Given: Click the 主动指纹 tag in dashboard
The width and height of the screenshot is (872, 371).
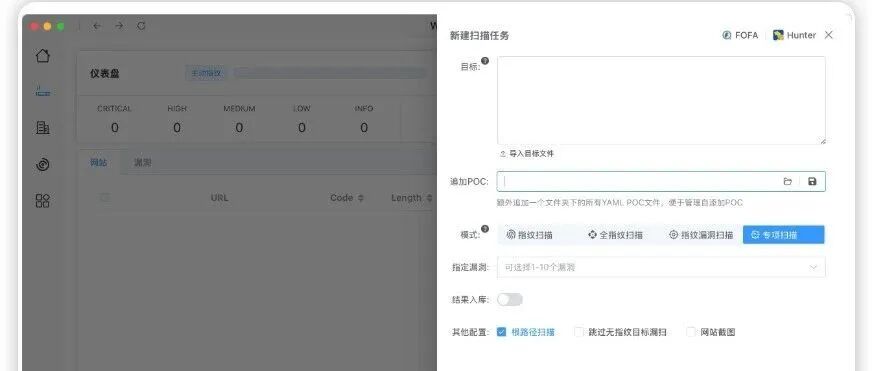Looking at the screenshot, I should (206, 73).
